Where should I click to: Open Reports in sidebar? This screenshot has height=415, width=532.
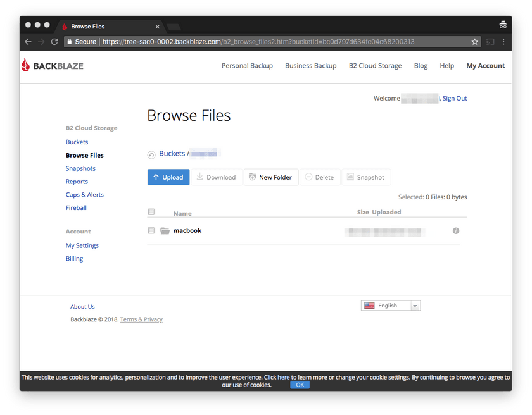coord(77,182)
